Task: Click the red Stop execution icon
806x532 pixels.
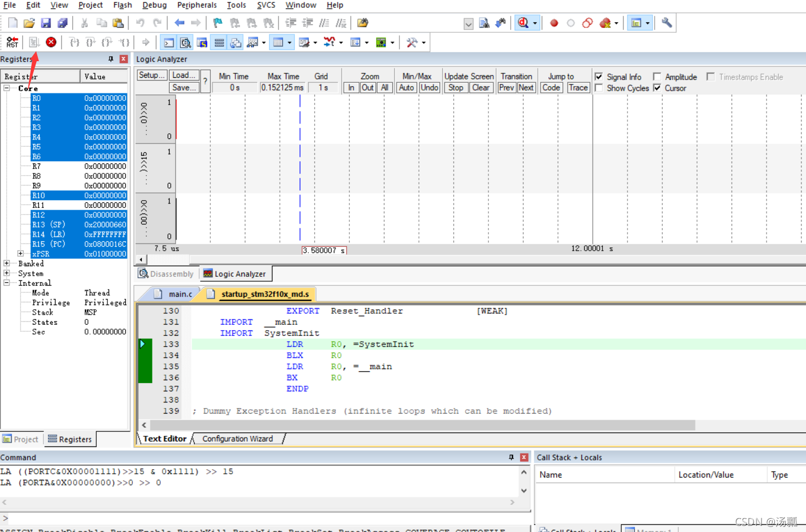Action: pyautogui.click(x=51, y=42)
